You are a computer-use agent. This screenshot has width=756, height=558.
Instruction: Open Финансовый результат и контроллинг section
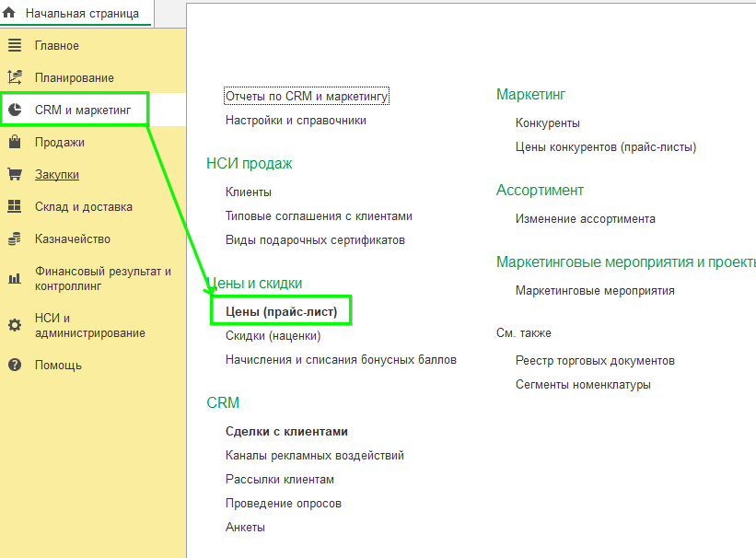pyautogui.click(x=103, y=279)
